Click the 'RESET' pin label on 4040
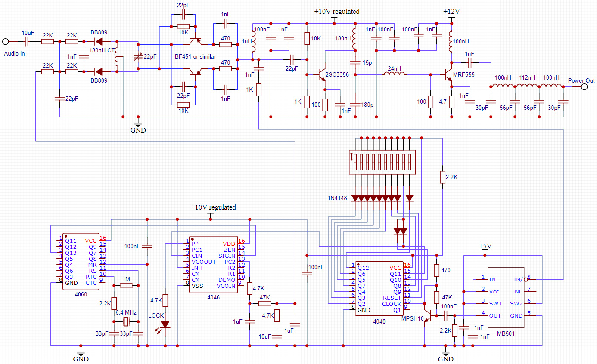The image size is (597, 364). [x=392, y=298]
